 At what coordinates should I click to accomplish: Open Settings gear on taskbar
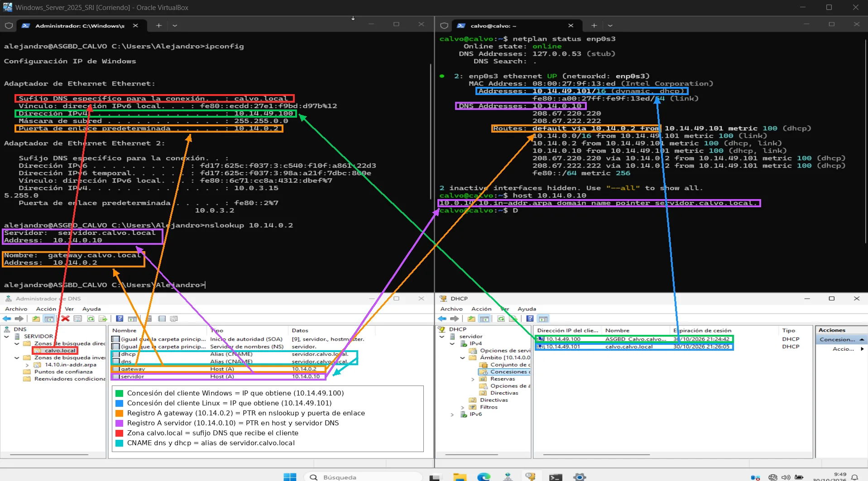click(x=580, y=477)
